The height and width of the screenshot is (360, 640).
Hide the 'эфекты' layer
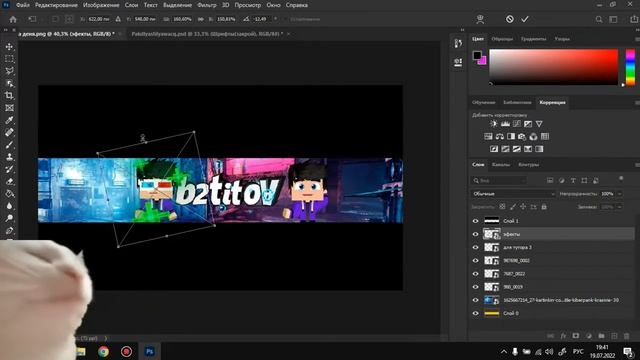pos(476,234)
